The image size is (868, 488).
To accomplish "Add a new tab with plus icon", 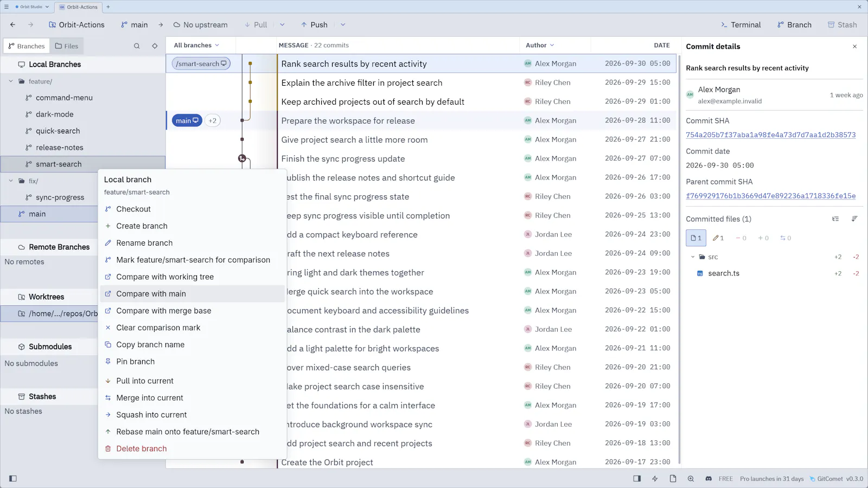I will [108, 7].
